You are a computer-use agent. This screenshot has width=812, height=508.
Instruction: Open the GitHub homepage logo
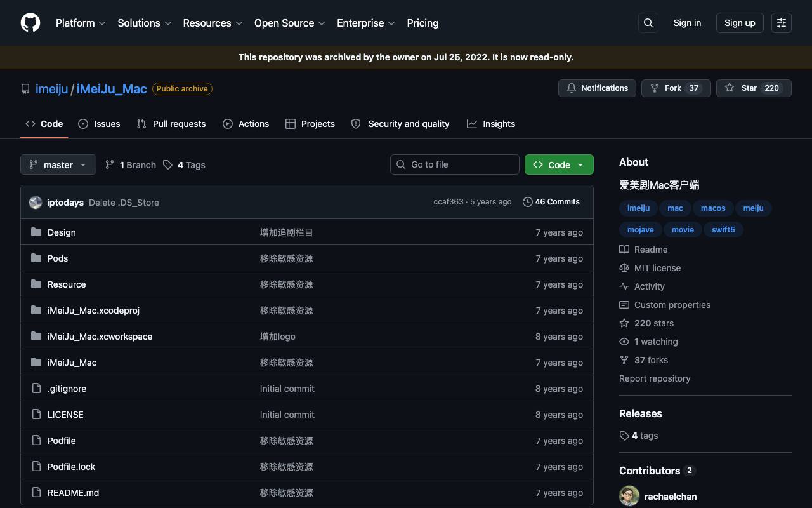pyautogui.click(x=30, y=23)
